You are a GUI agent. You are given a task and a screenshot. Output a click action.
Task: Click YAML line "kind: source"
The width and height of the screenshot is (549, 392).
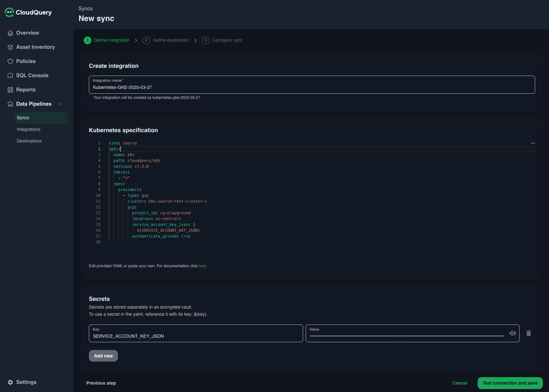click(x=123, y=143)
